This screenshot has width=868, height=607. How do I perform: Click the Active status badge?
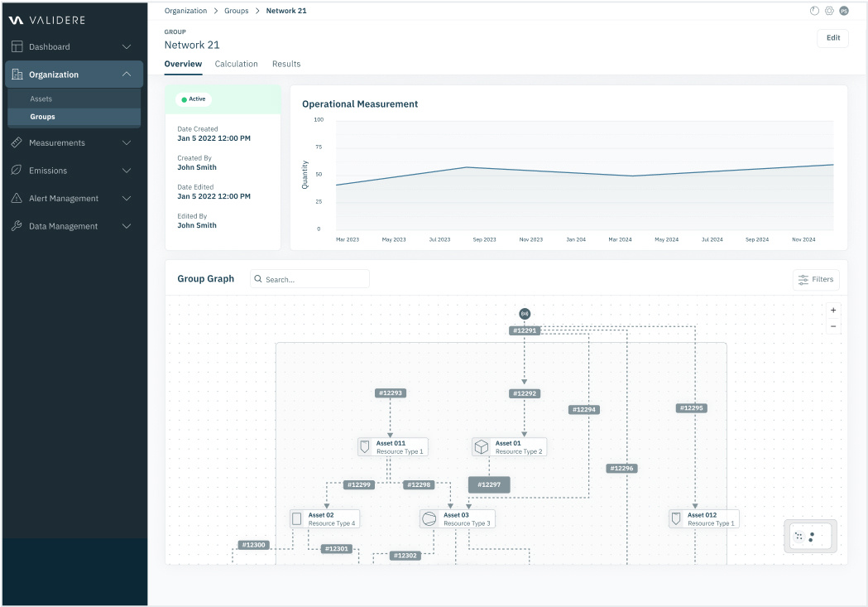pos(194,99)
